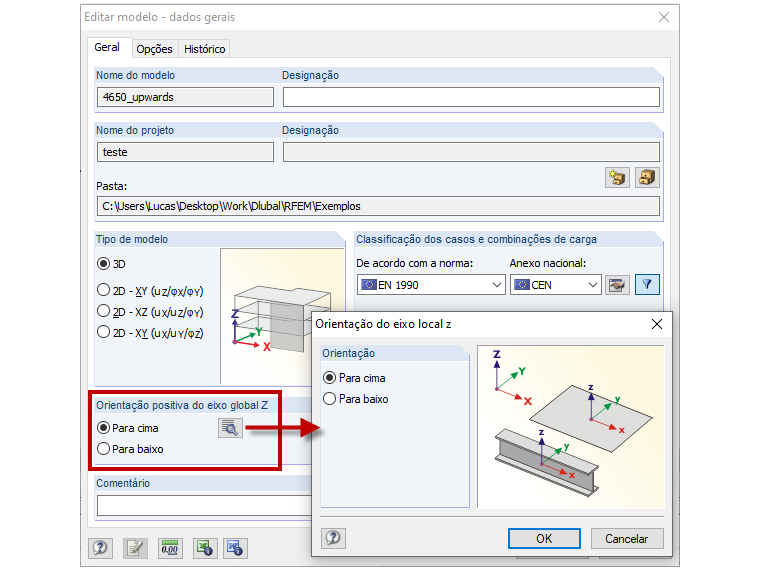Image resolution: width=760 pixels, height=570 pixels.
Task: Click the Cancelar button
Action: click(x=627, y=538)
